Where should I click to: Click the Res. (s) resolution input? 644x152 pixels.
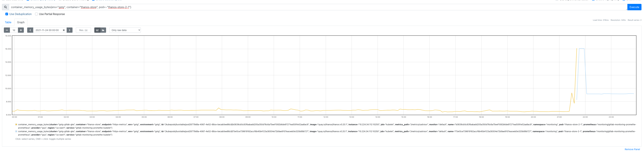[83, 30]
